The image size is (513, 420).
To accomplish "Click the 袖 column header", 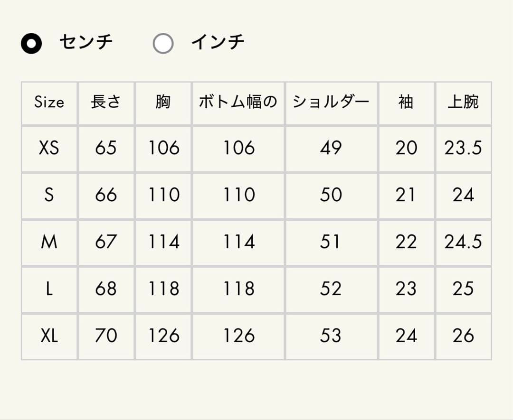I will (406, 103).
